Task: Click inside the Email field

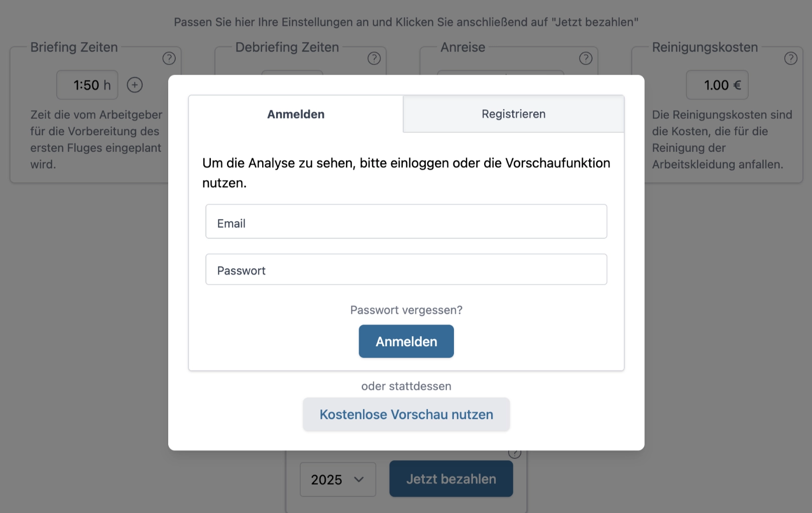Action: pos(406,222)
